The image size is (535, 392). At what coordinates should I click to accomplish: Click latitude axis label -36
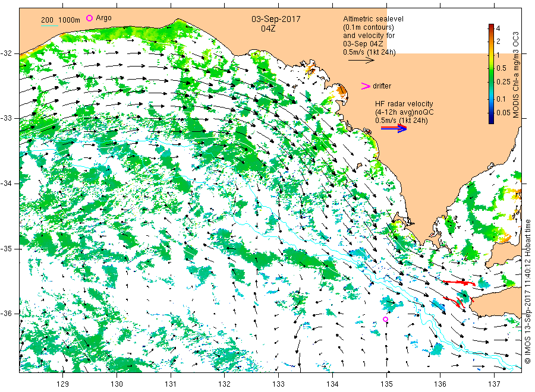[6, 314]
